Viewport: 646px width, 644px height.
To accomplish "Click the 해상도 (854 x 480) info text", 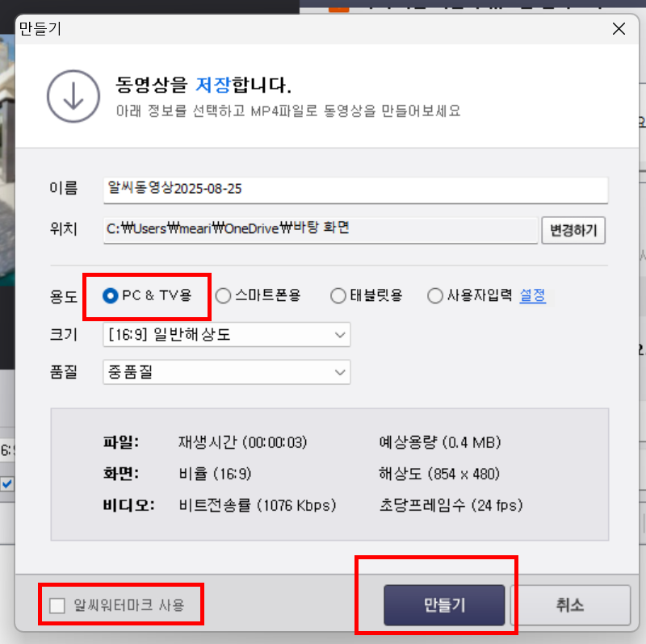I will (439, 474).
